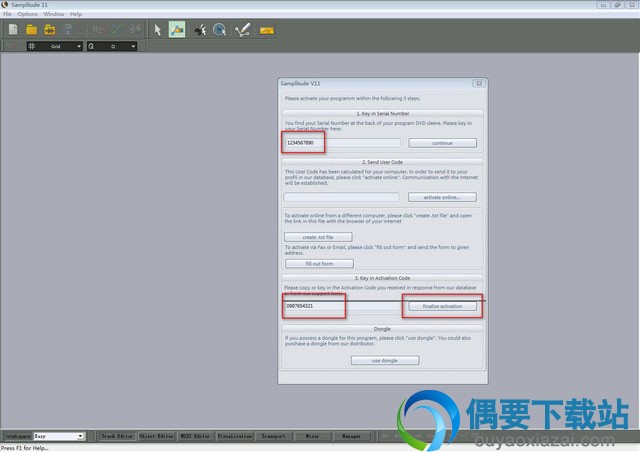Open the Help menu
This screenshot has height=452, width=640.
click(76, 14)
